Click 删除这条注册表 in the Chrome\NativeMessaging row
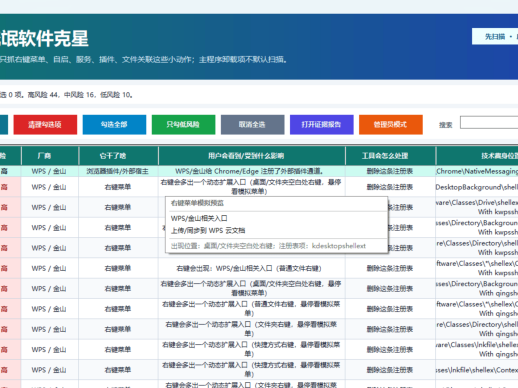Screen dimensions: 518x388 pyautogui.click(x=390, y=171)
